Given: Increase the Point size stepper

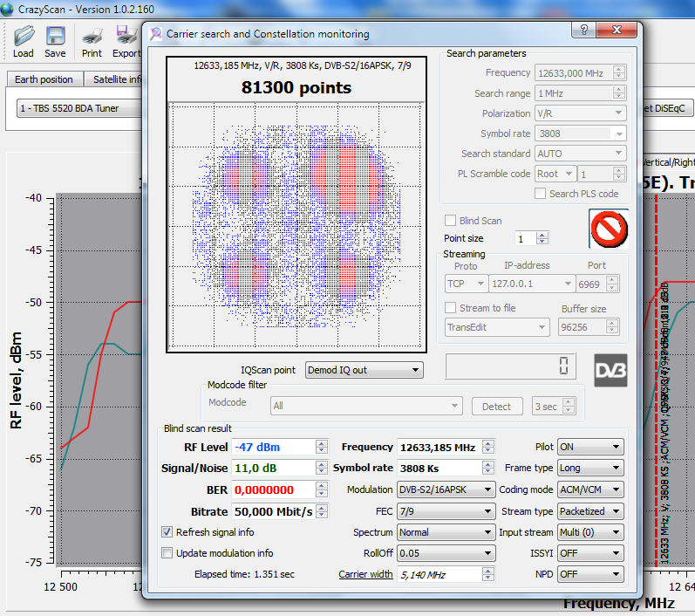Looking at the screenshot, I should tap(542, 235).
